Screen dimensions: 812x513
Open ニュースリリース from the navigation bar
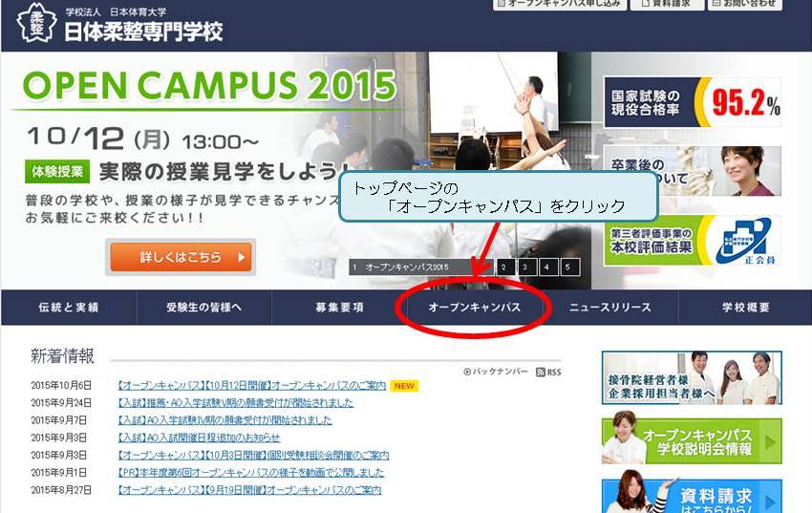609,308
